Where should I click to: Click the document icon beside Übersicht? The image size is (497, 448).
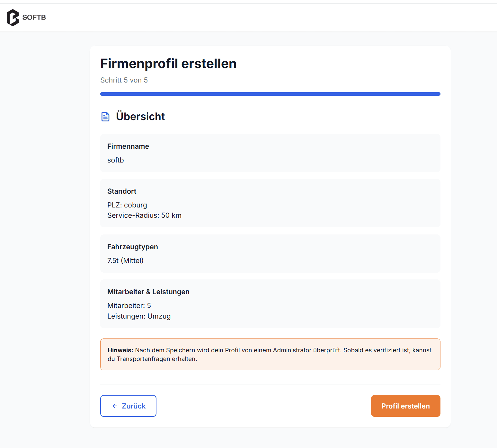pyautogui.click(x=105, y=117)
